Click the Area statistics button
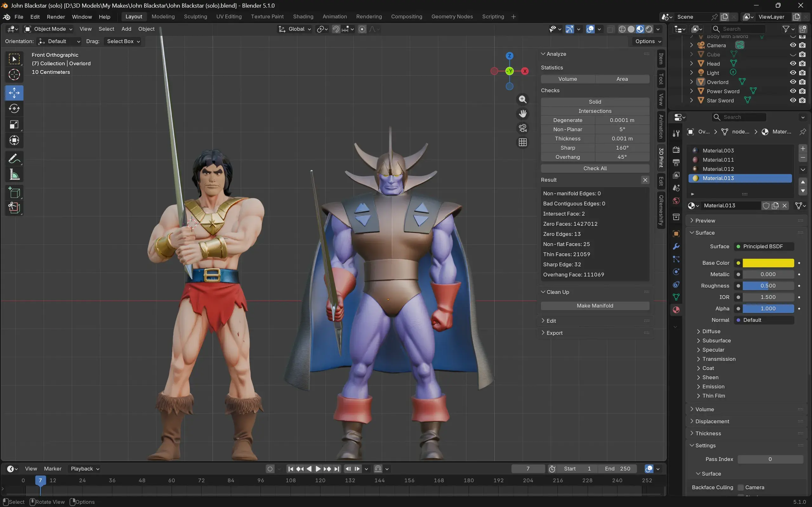Image resolution: width=812 pixels, height=507 pixels. tap(622, 79)
